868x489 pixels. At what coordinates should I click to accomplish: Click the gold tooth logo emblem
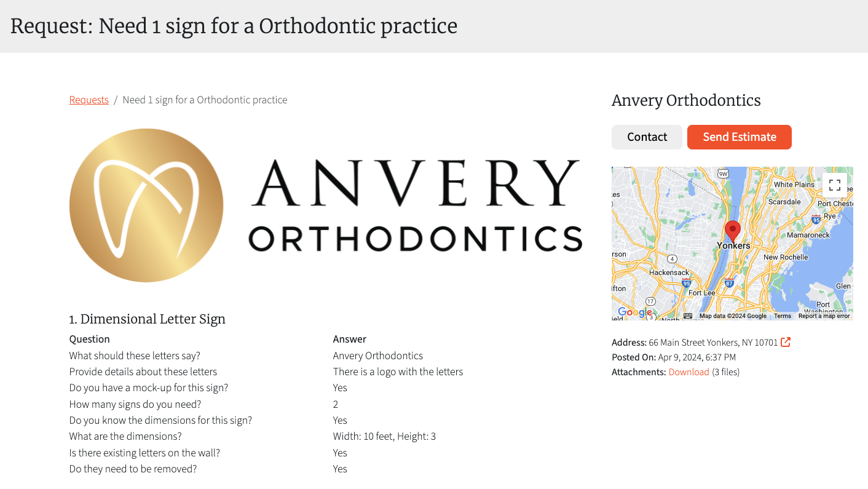pyautogui.click(x=146, y=205)
